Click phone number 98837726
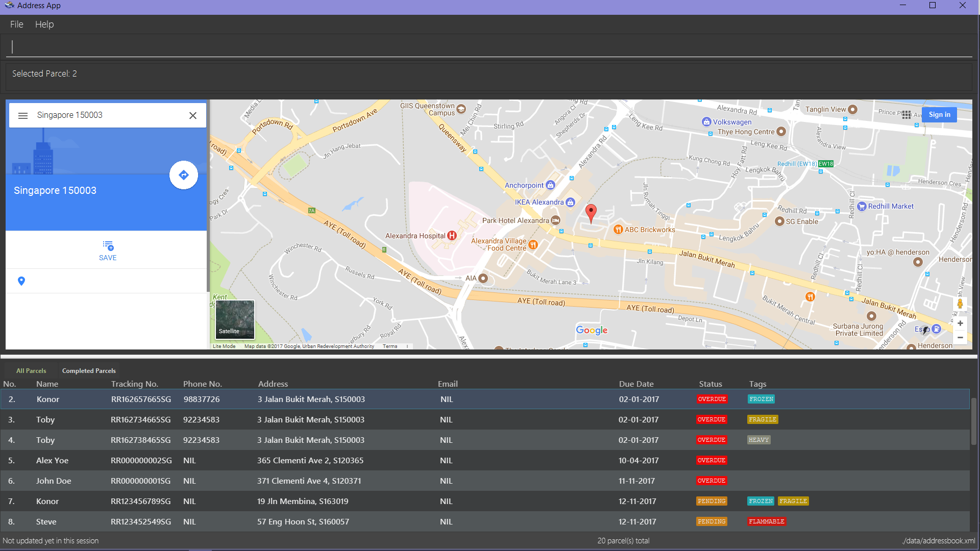Image resolution: width=980 pixels, height=551 pixels. pos(202,399)
